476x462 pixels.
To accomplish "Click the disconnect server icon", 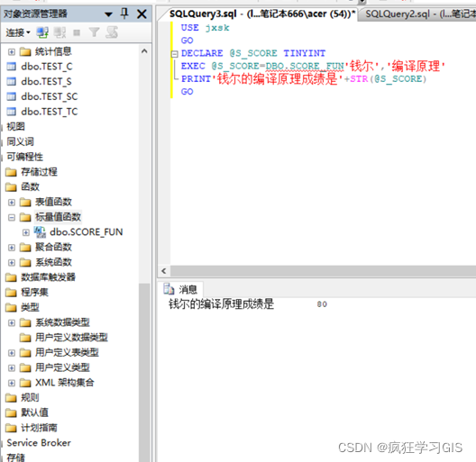I will pos(59,32).
